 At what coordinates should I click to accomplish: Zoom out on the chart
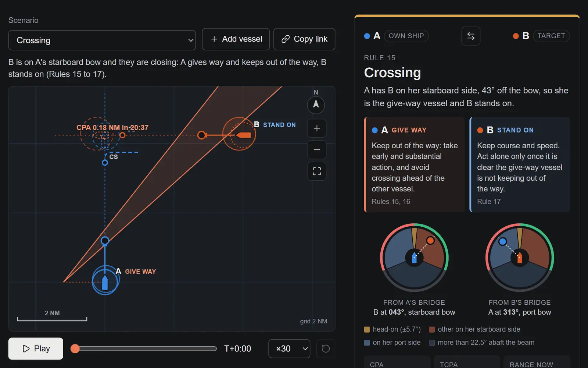(x=317, y=150)
